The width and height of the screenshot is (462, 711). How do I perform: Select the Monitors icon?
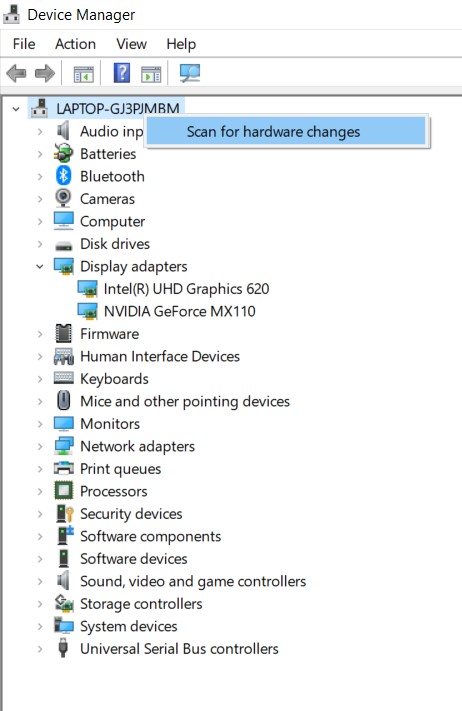63,424
